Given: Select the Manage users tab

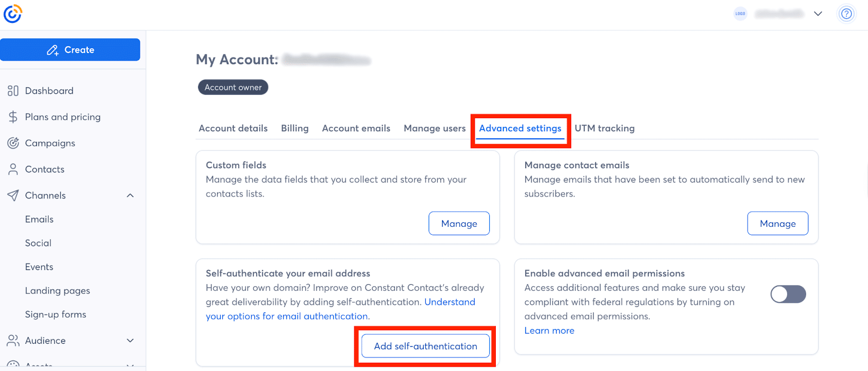Looking at the screenshot, I should coord(435,129).
